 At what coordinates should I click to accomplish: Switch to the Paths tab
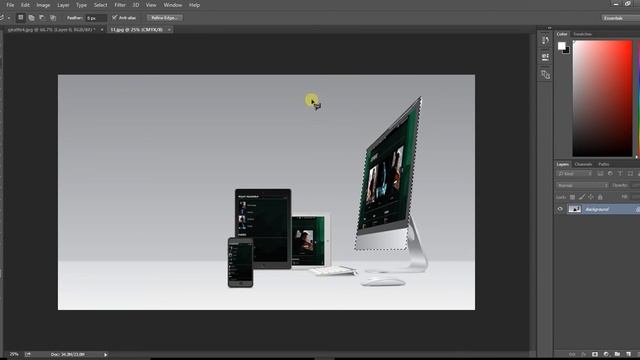604,164
